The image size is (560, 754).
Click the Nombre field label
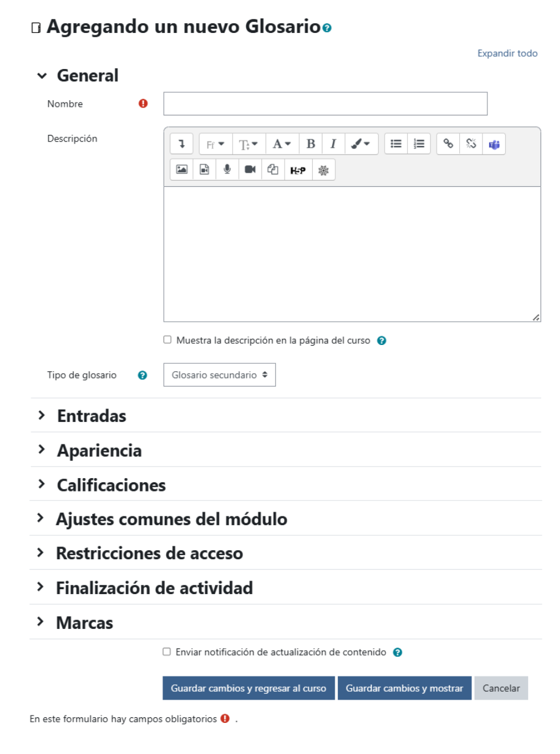click(x=65, y=104)
